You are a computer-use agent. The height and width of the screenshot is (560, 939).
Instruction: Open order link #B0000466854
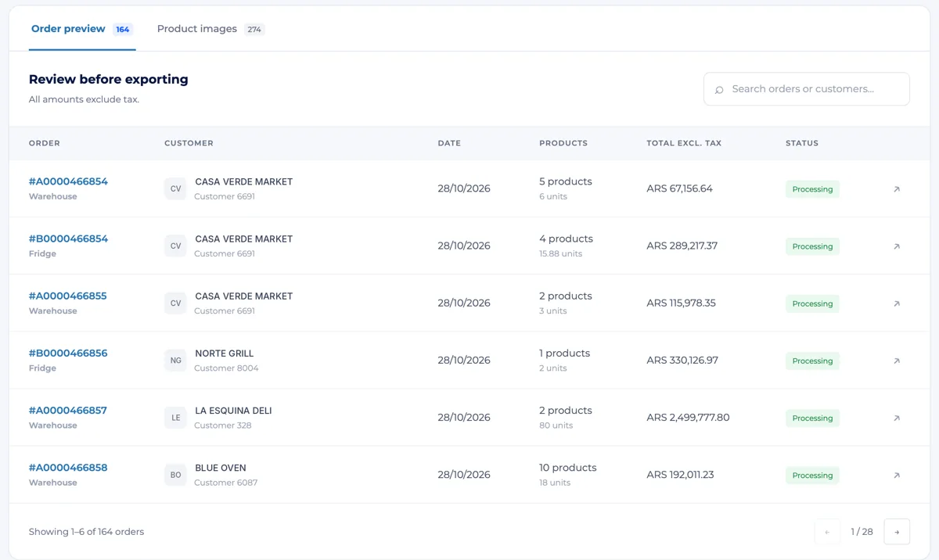68,239
